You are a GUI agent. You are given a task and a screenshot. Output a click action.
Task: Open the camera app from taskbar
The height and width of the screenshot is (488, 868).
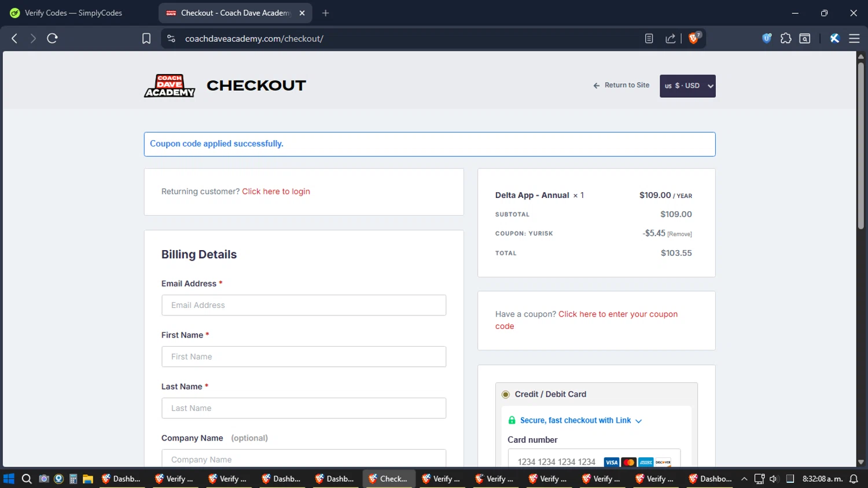tap(43, 479)
